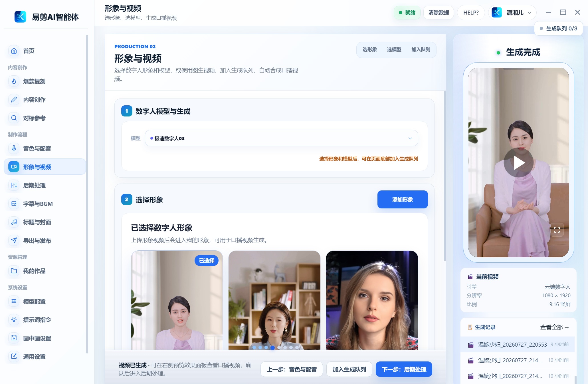588x384 pixels.
Task: Open the 生成队列 0/3 queue badge
Action: pyautogui.click(x=558, y=29)
